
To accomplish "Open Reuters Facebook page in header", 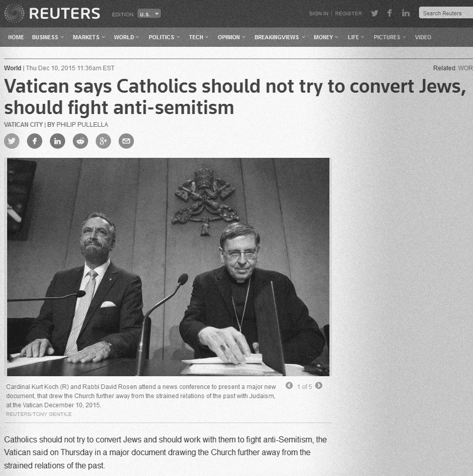I will point(389,13).
